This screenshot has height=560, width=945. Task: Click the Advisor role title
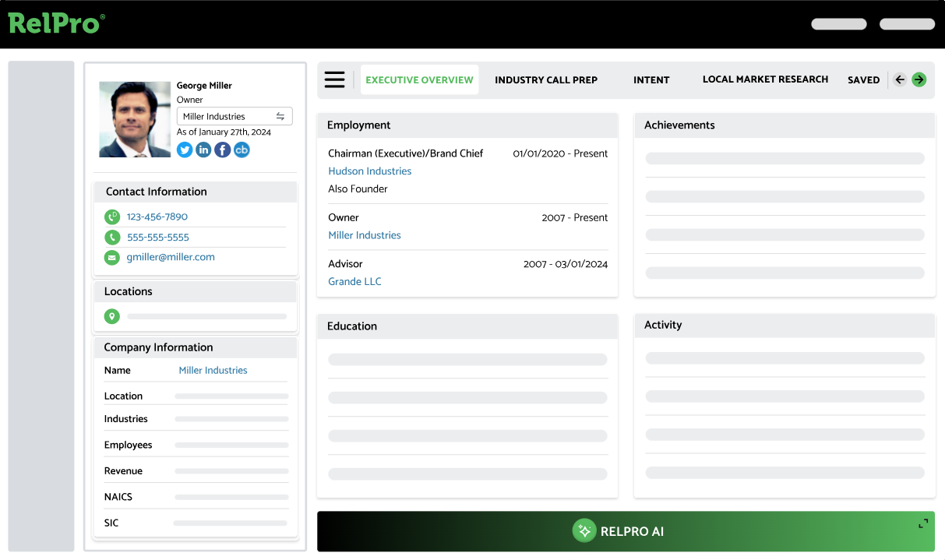point(345,264)
